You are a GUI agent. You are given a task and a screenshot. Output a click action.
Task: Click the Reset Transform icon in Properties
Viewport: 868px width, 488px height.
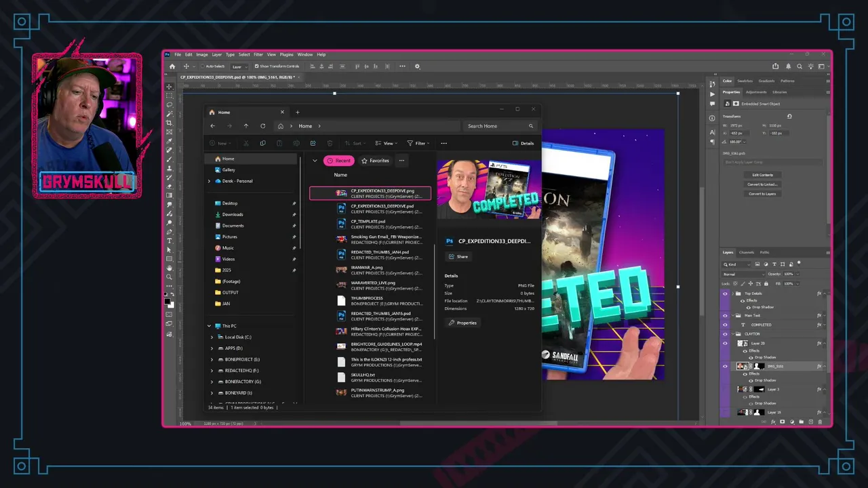pyautogui.click(x=789, y=117)
